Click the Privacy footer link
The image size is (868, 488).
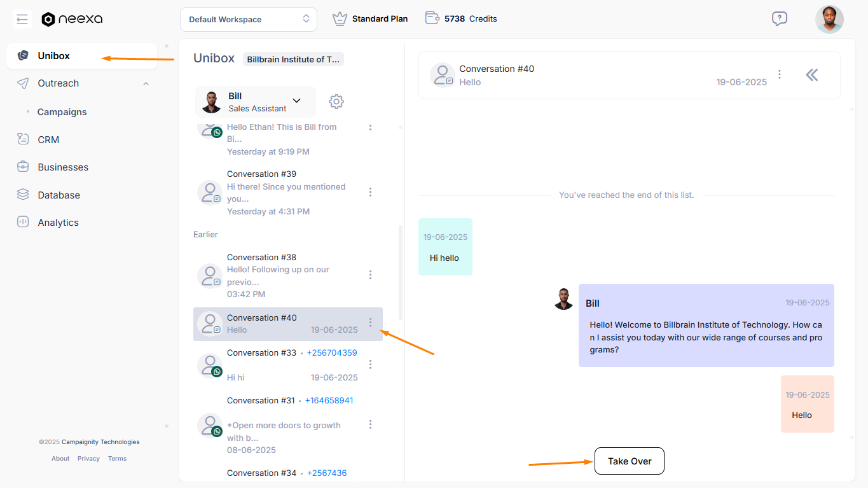[88, 459]
